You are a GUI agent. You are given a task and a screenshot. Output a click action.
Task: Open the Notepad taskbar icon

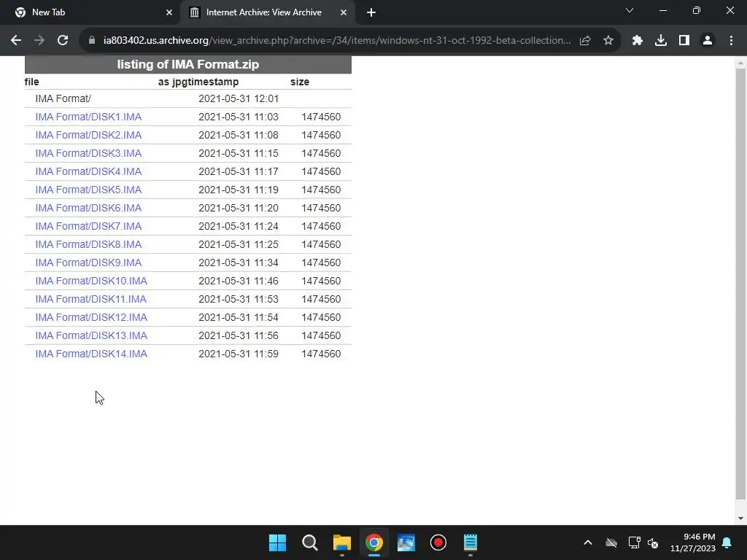click(471, 542)
